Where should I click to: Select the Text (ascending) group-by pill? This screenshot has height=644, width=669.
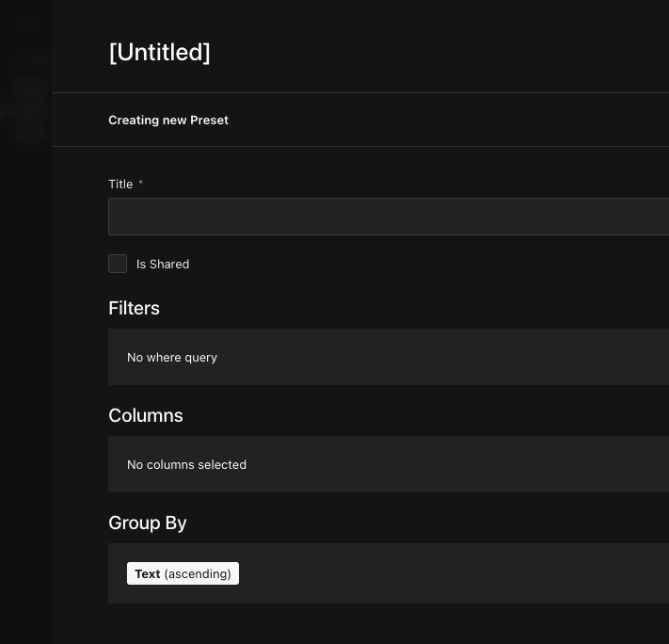tap(183, 573)
